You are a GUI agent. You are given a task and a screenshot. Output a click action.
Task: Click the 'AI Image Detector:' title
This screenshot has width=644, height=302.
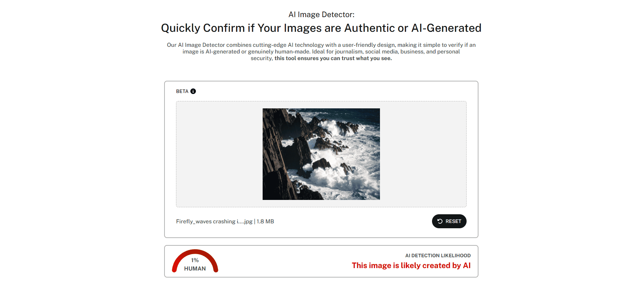click(x=321, y=15)
